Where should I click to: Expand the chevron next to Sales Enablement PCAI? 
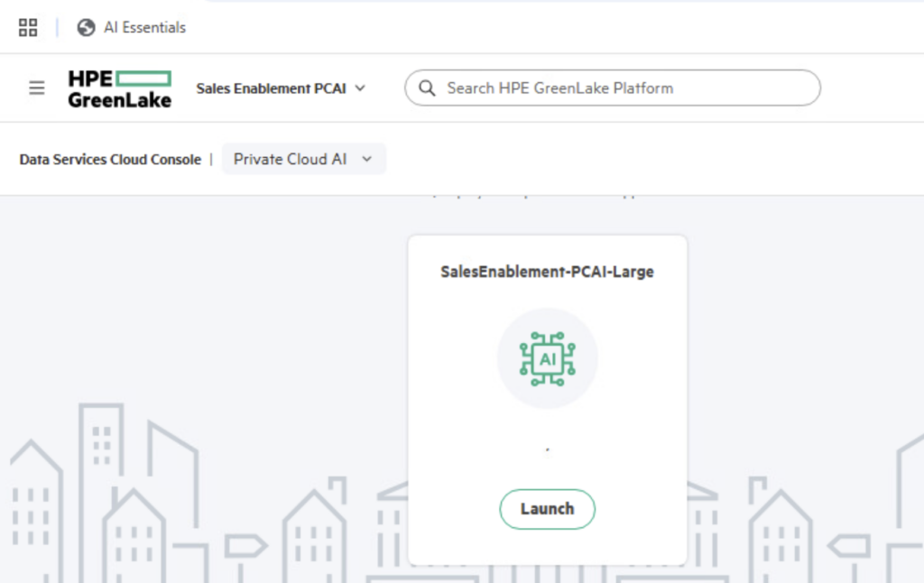coord(360,88)
